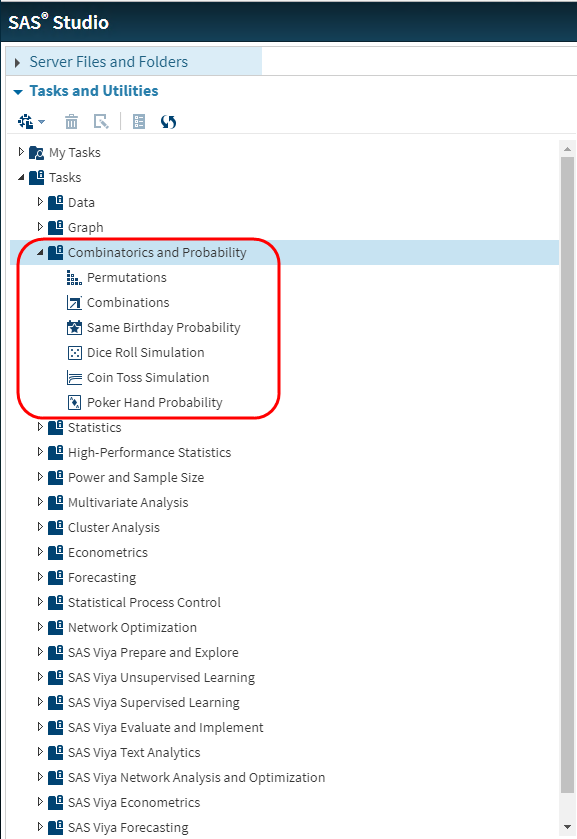The image size is (577, 839).
Task: Expand the Statistics folder
Action: (x=40, y=427)
